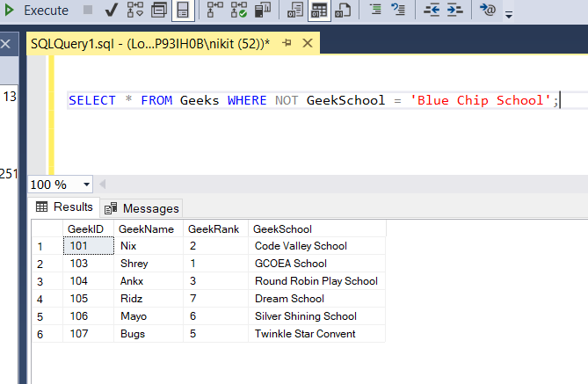This screenshot has height=384, width=588.
Task: Close the SQLQuery1.sql query tab
Action: coord(308,43)
